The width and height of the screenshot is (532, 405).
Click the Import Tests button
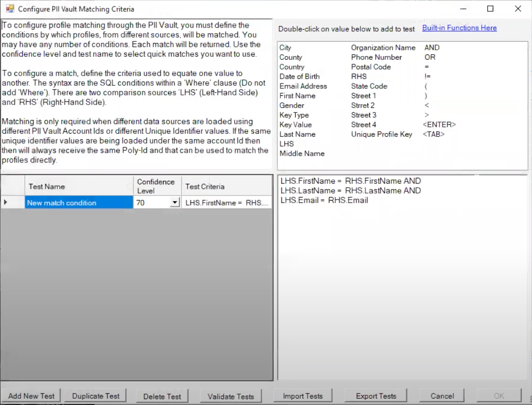(303, 396)
